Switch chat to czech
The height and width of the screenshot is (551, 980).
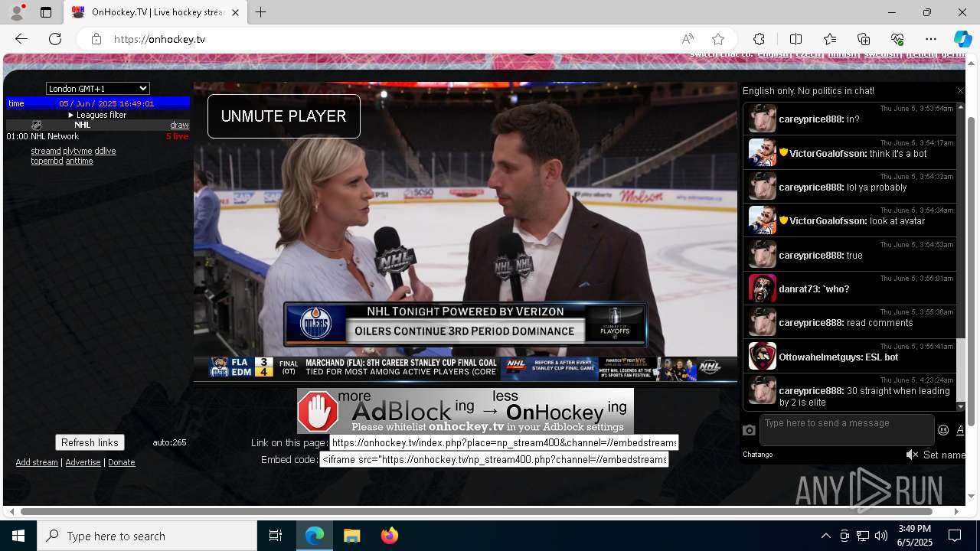click(808, 55)
